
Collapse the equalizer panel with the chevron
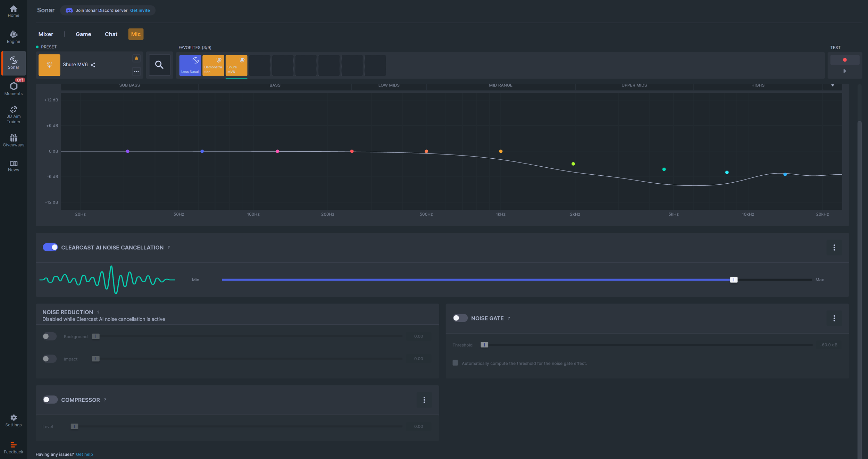coord(833,85)
